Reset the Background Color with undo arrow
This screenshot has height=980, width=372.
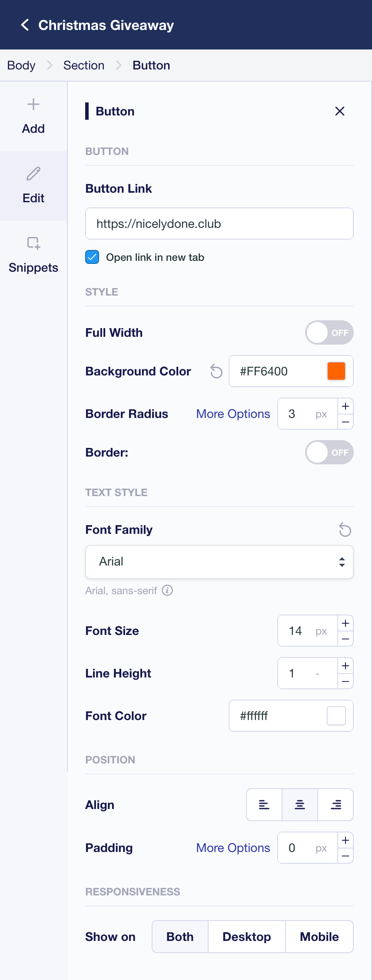click(x=216, y=371)
